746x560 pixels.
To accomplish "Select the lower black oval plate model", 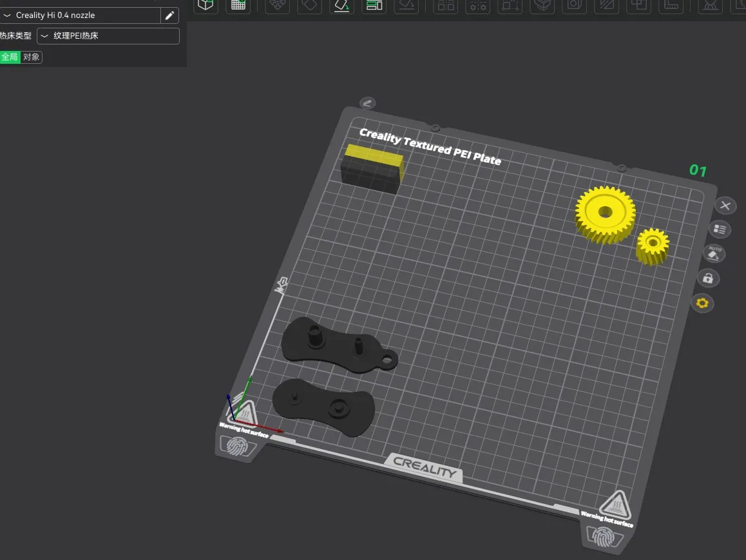I will coord(323,407).
